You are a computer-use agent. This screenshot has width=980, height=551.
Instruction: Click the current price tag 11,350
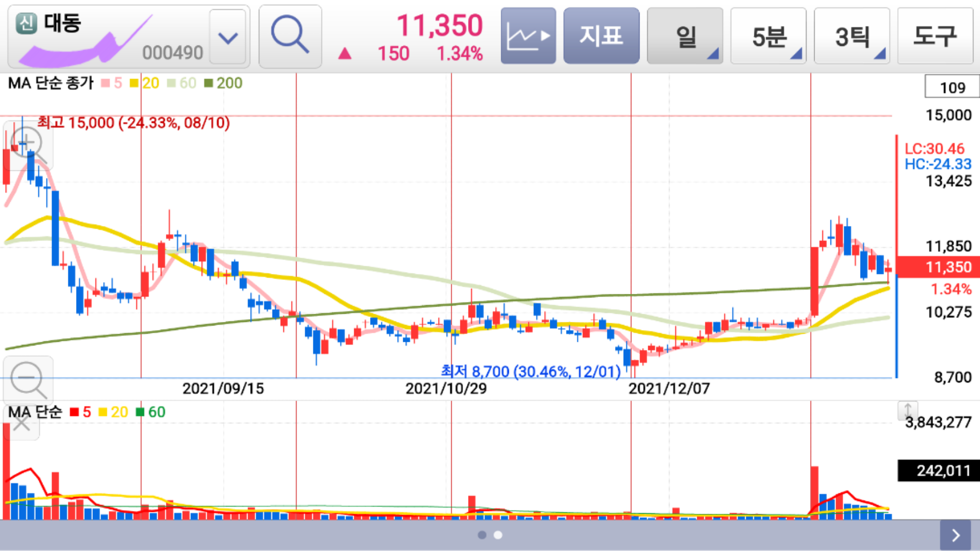(938, 267)
